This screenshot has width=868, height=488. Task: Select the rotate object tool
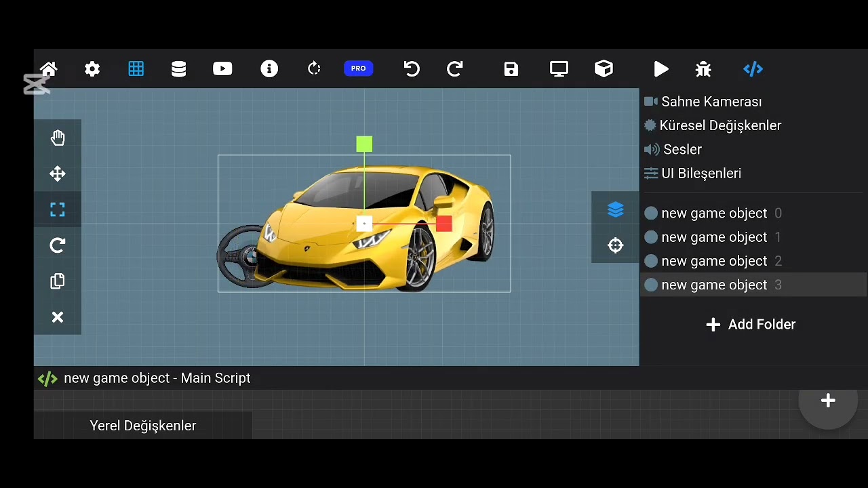coord(58,245)
